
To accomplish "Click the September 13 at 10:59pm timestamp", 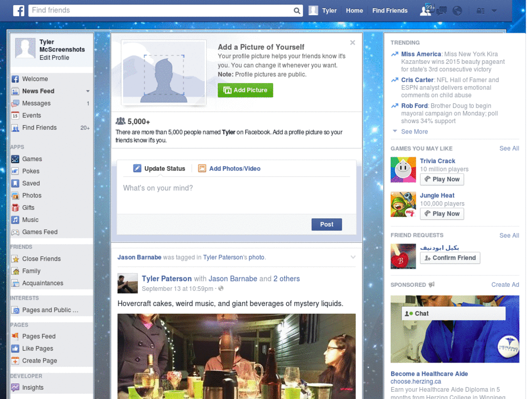I will [x=178, y=289].
